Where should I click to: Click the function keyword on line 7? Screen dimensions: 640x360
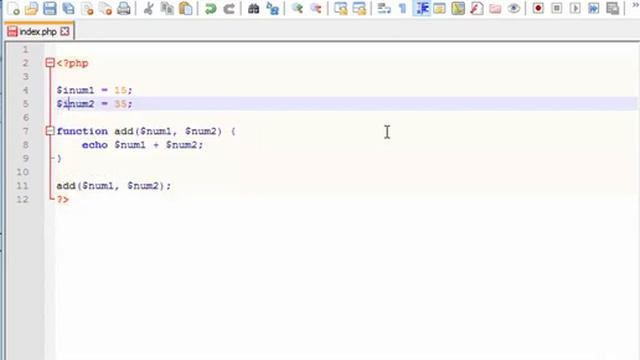pyautogui.click(x=82, y=131)
